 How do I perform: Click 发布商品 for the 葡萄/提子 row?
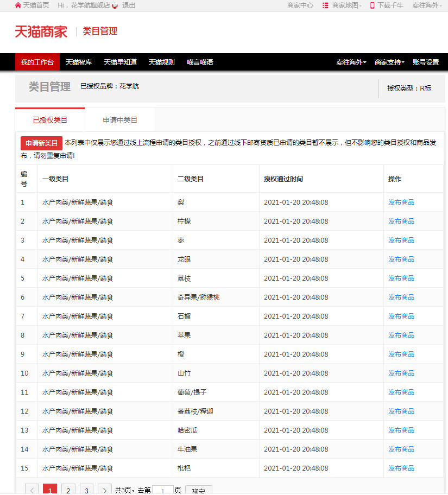pyautogui.click(x=401, y=392)
